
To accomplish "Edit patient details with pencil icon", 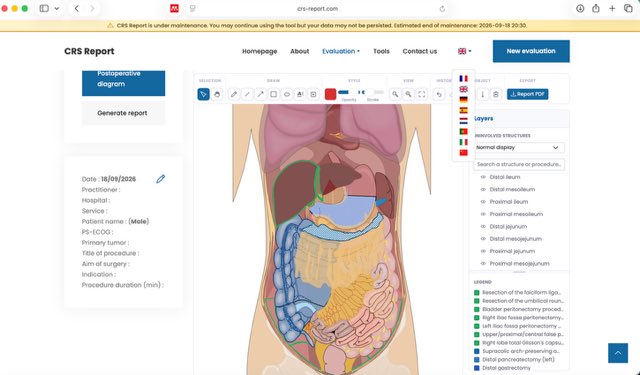I will point(160,179).
